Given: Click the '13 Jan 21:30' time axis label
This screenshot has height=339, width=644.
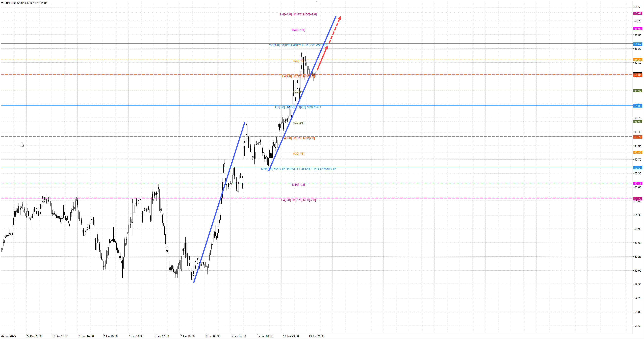Looking at the screenshot, I should [x=316, y=336].
